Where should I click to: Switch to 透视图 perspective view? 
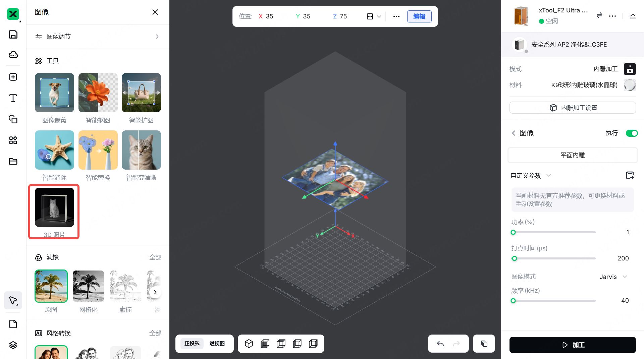[217, 344]
